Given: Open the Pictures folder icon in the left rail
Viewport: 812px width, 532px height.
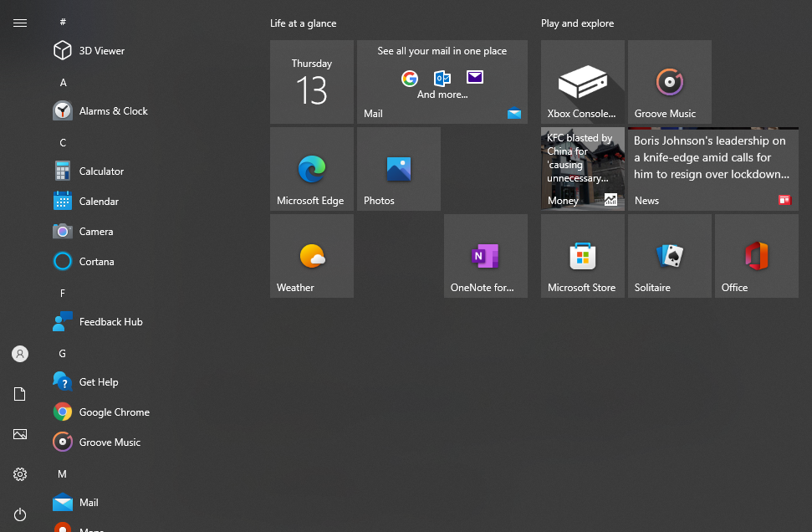Looking at the screenshot, I should (20, 434).
